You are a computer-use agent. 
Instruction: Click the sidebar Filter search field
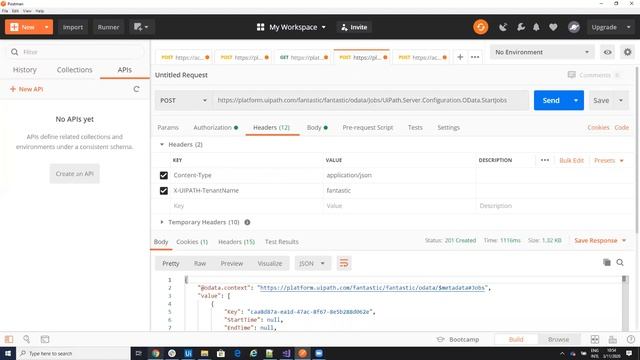coord(75,52)
